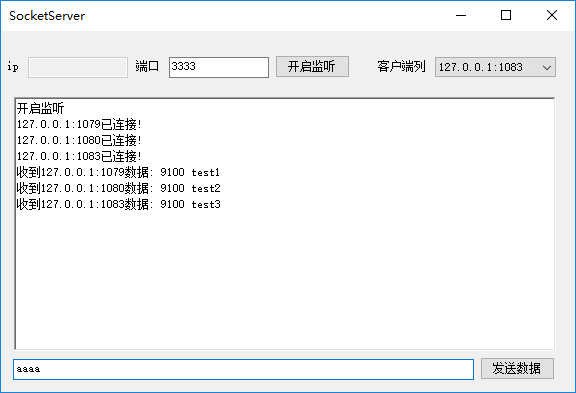
Task: Open the client list dropdown 127.0.0.1:1083
Action: tap(495, 67)
